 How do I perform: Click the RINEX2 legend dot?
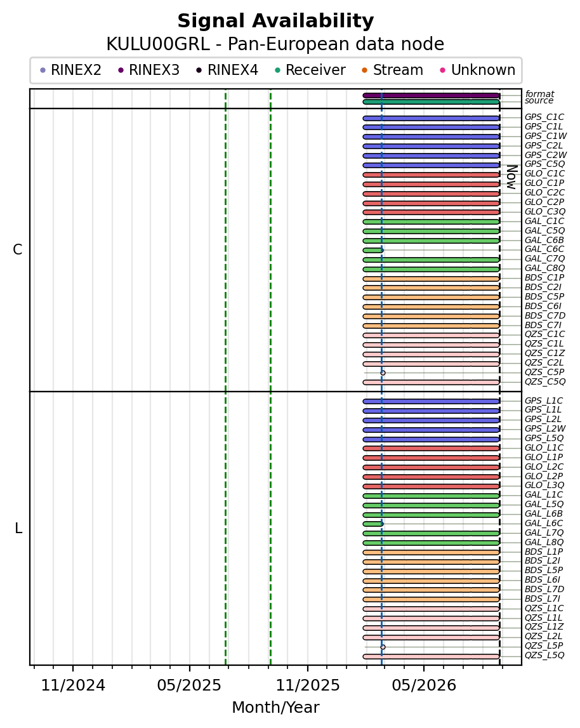[43, 70]
